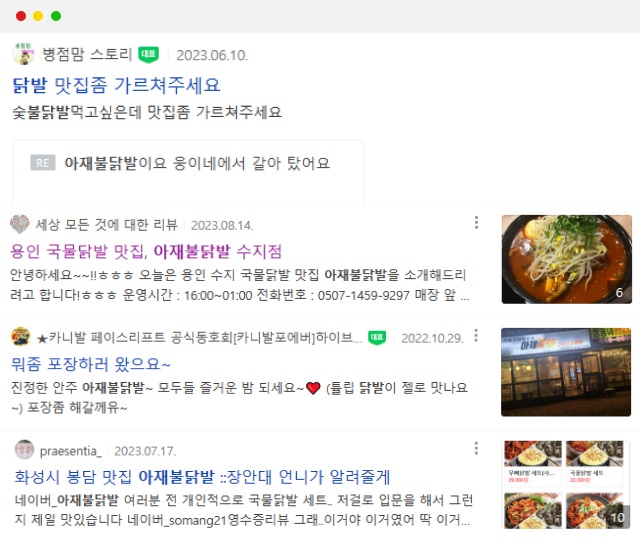The height and width of the screenshot is (545, 640).
Task: Click the 카니발 페이스리프트 cafe avatar
Action: [x=20, y=337]
